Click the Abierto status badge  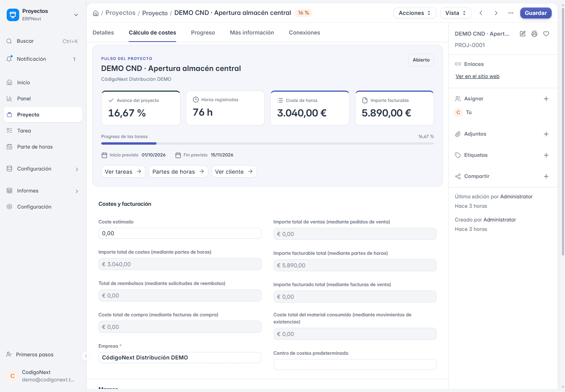pos(421,60)
